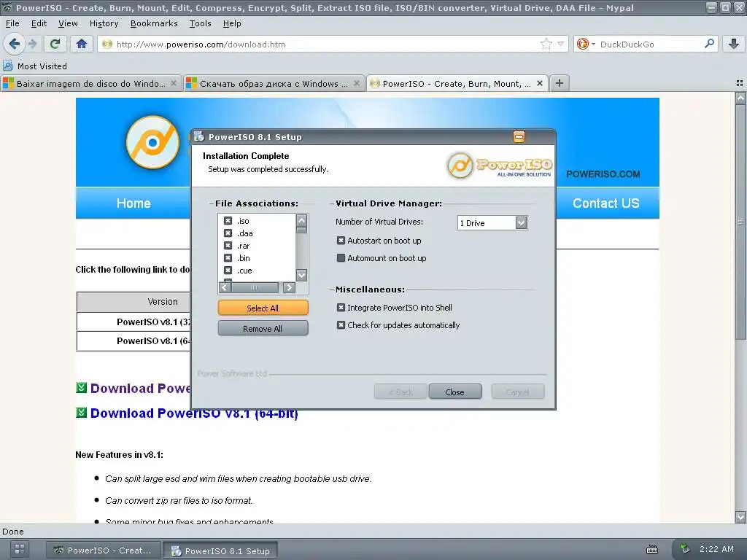Uncheck the .bin file association
This screenshot has height=560, width=747.
(x=228, y=258)
